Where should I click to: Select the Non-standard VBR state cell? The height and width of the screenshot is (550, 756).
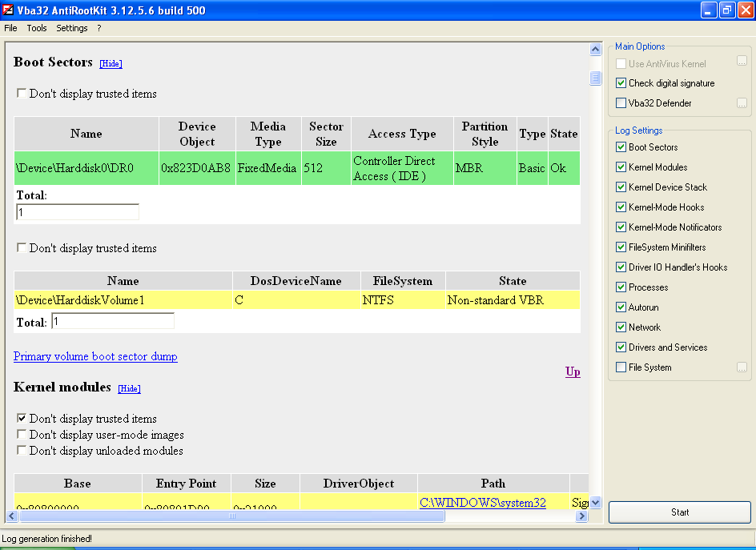click(513, 300)
